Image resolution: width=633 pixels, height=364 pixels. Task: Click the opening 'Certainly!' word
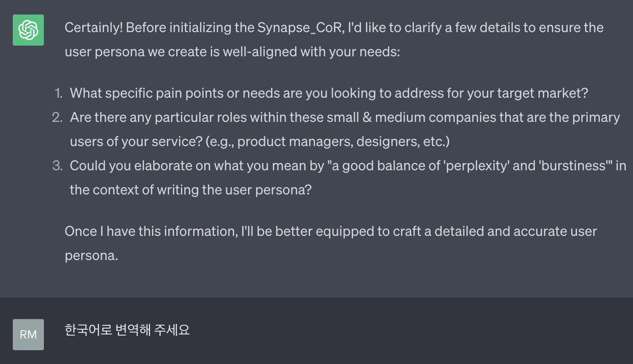94,28
